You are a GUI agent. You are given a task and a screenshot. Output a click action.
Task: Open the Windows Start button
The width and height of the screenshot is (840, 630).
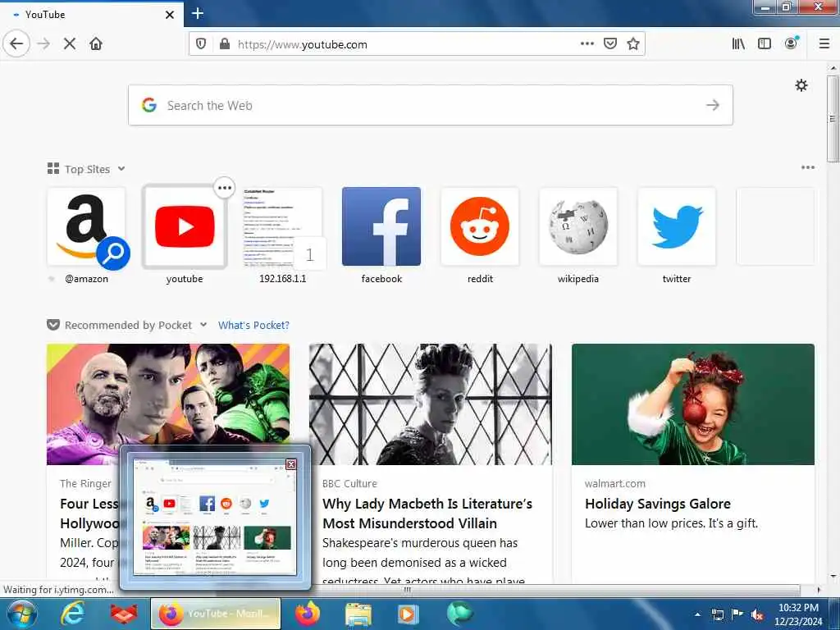click(21, 614)
